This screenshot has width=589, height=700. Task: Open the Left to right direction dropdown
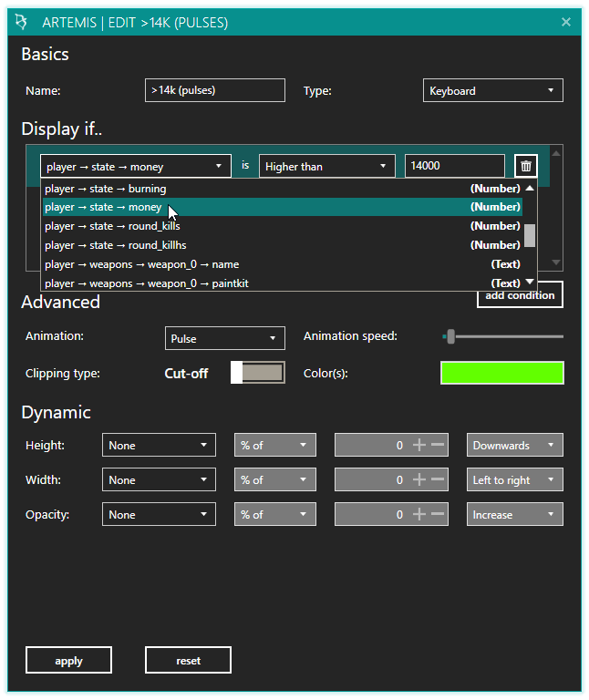515,480
